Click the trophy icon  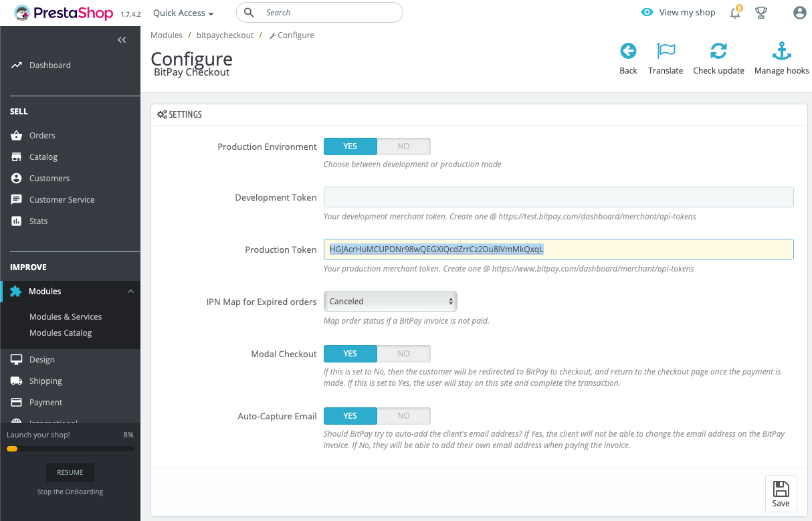(x=760, y=13)
